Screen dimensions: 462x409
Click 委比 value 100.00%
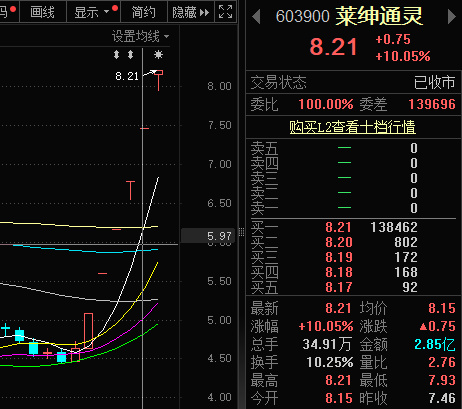click(x=326, y=104)
